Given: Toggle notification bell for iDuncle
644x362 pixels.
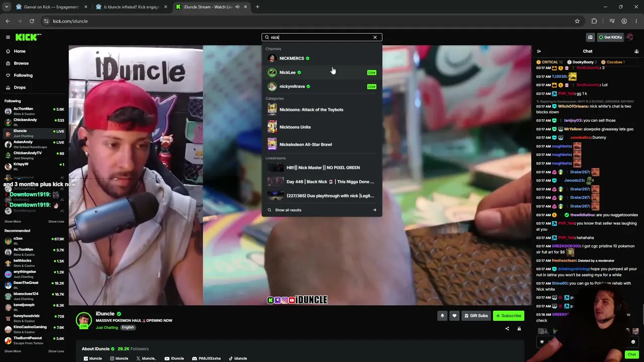Looking at the screenshot, I should [x=442, y=316].
